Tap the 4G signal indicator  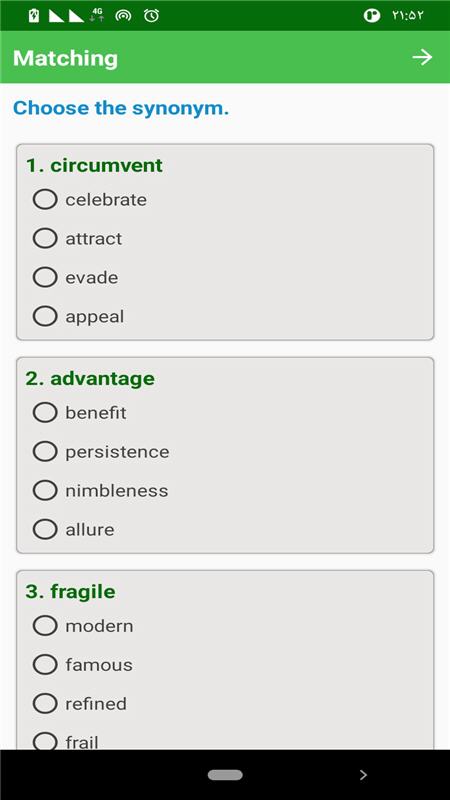[96, 15]
